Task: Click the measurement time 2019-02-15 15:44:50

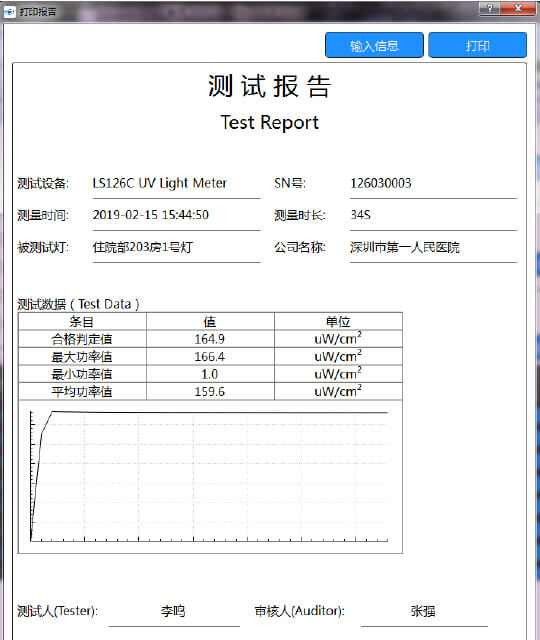Action: coord(151,215)
